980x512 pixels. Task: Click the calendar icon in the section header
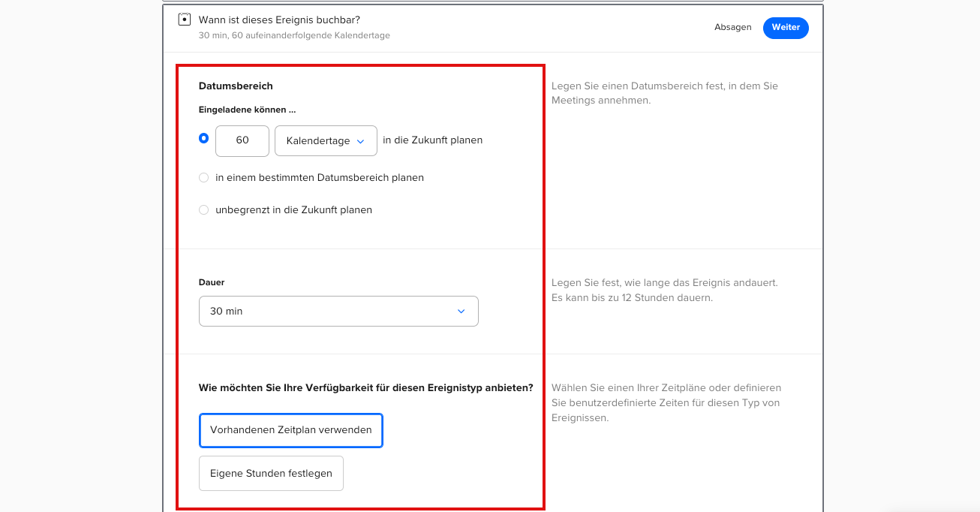click(184, 20)
